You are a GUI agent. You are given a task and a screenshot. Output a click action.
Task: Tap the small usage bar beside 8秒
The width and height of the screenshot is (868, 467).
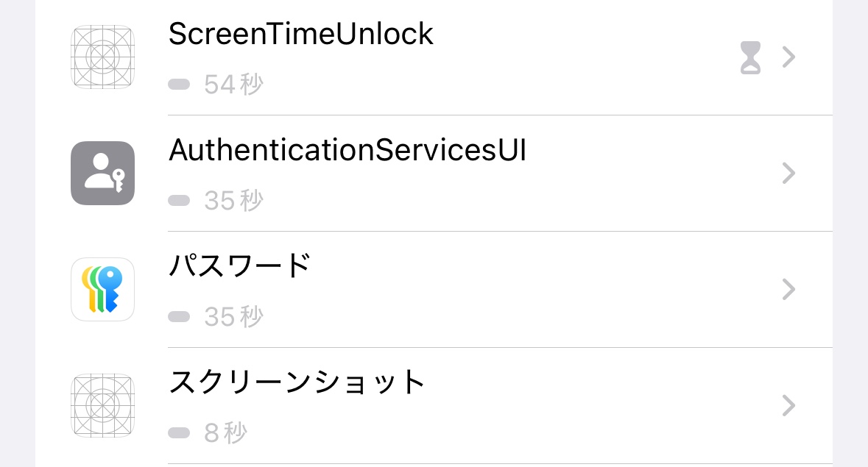179,433
